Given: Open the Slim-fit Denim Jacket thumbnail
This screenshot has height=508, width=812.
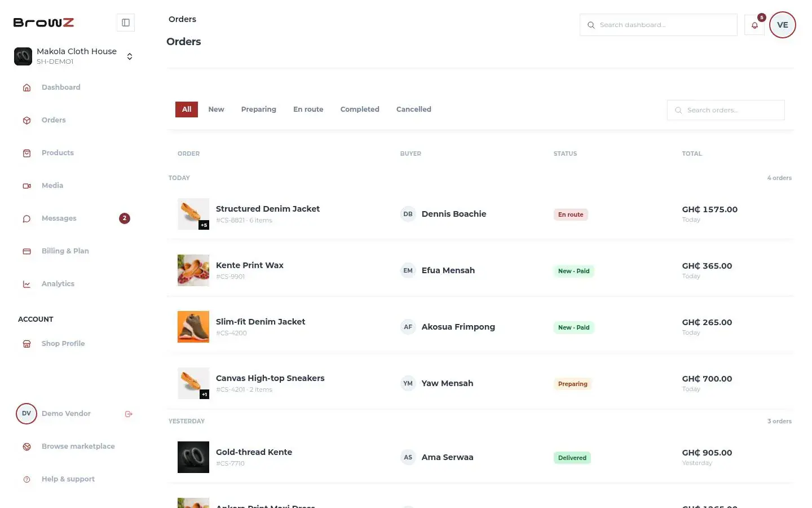Looking at the screenshot, I should point(193,327).
